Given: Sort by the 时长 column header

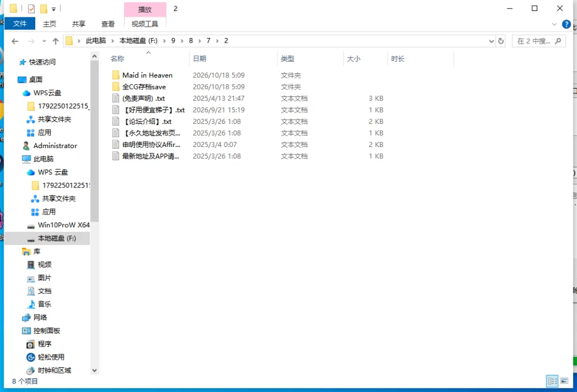Looking at the screenshot, I should tap(421, 58).
